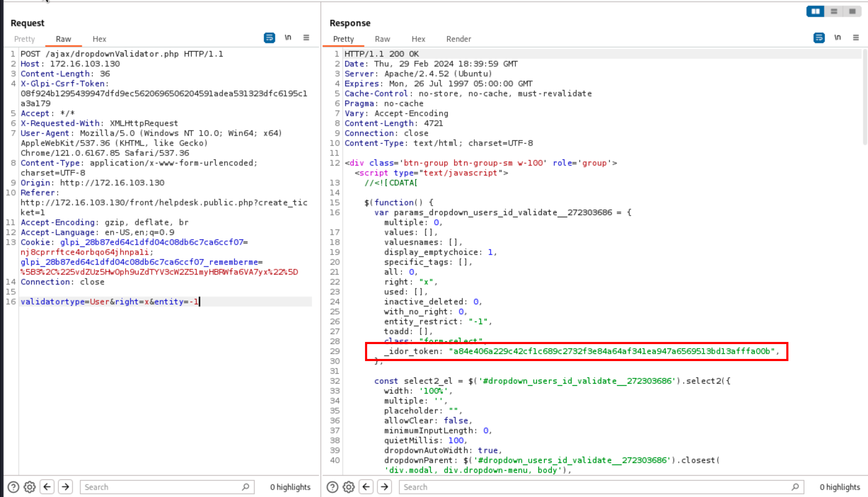868x497 pixels.
Task: Switch Request view to Pretty tab
Action: click(24, 39)
